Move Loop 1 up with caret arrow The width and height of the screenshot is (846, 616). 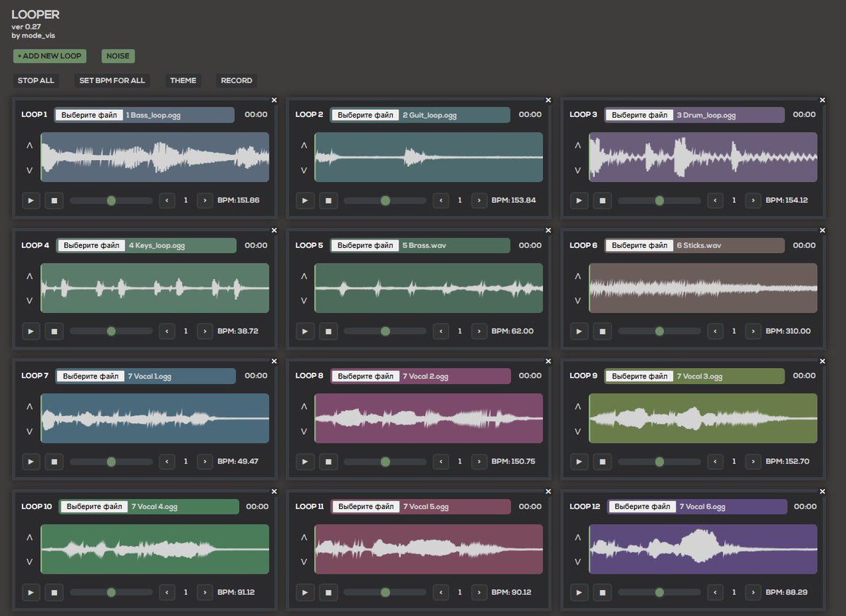[30, 146]
